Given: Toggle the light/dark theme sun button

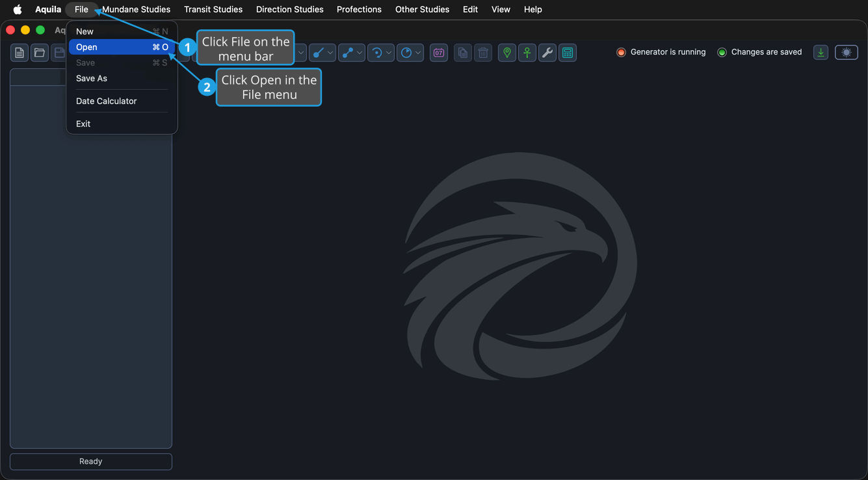Looking at the screenshot, I should click(847, 53).
